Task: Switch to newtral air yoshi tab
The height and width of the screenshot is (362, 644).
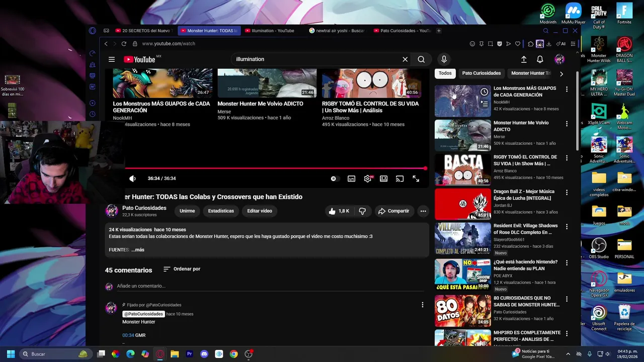Action: pos(337,31)
